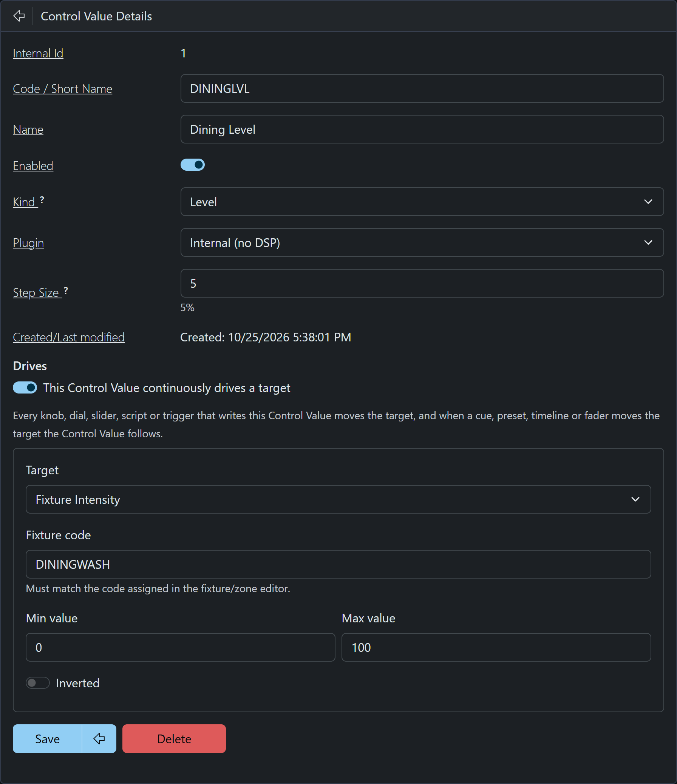Image resolution: width=677 pixels, height=784 pixels.
Task: Click the Max value field containing 100
Action: [x=496, y=647]
